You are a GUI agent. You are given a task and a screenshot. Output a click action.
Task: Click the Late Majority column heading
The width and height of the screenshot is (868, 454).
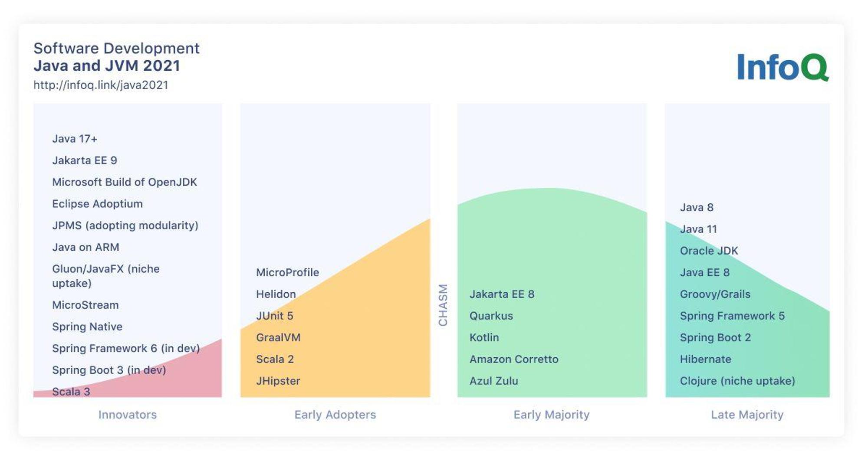coord(747,415)
